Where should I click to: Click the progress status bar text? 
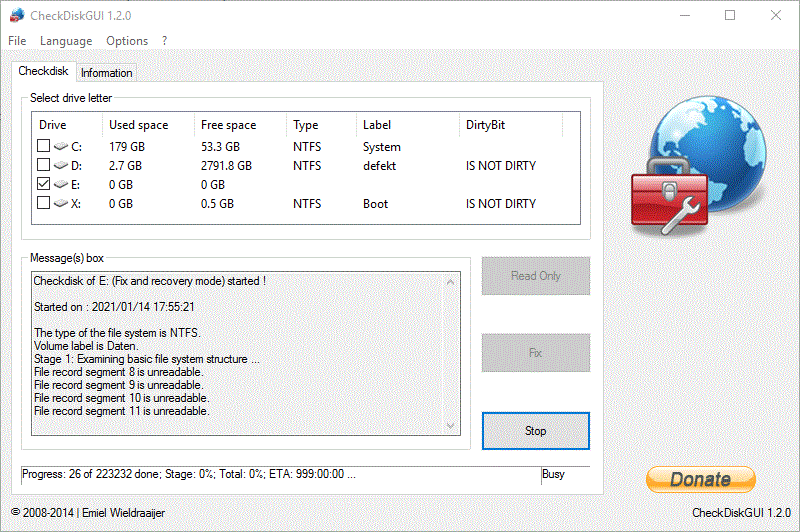pyautogui.click(x=189, y=474)
